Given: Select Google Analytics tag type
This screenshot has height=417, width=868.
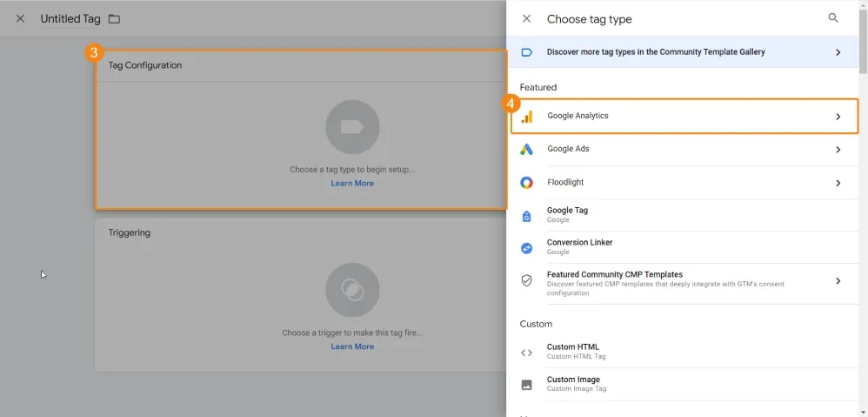Looking at the screenshot, I should click(684, 117).
